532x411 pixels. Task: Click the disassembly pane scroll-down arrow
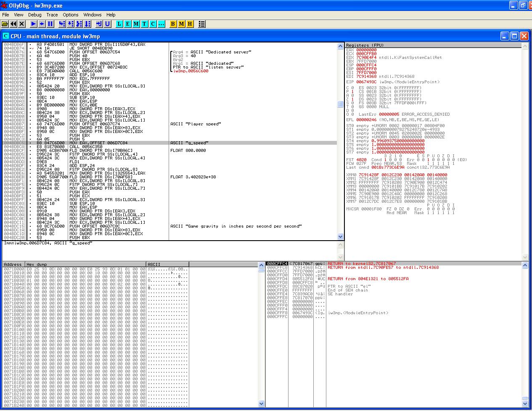(x=340, y=237)
